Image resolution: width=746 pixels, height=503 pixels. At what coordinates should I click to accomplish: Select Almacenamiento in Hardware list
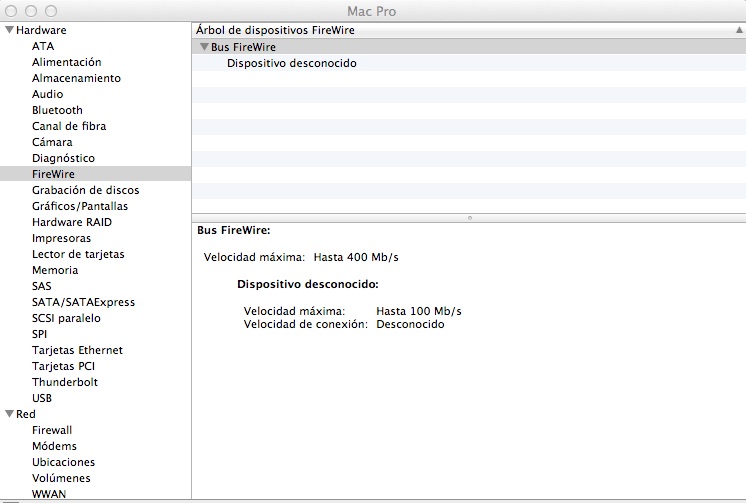tap(76, 78)
